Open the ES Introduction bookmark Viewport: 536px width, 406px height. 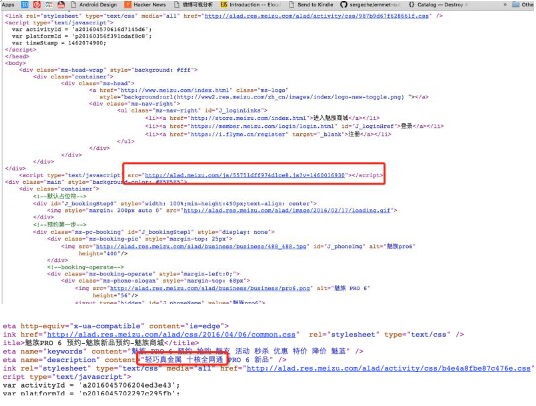pyautogui.click(x=251, y=5)
